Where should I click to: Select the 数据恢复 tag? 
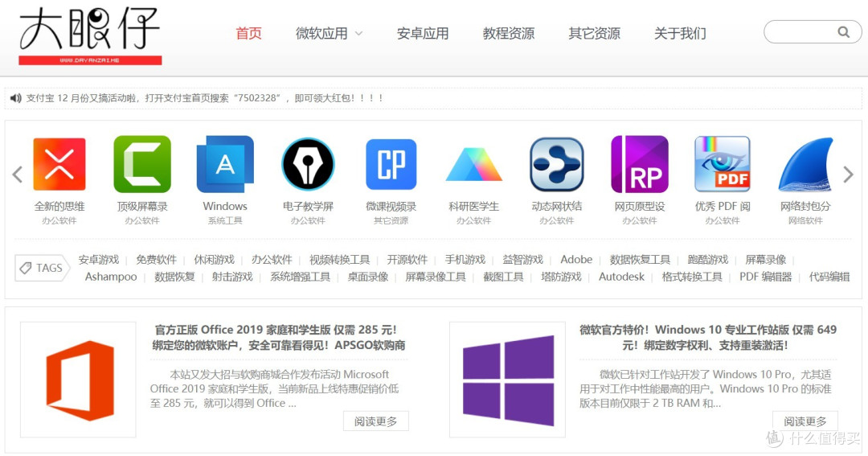174,277
